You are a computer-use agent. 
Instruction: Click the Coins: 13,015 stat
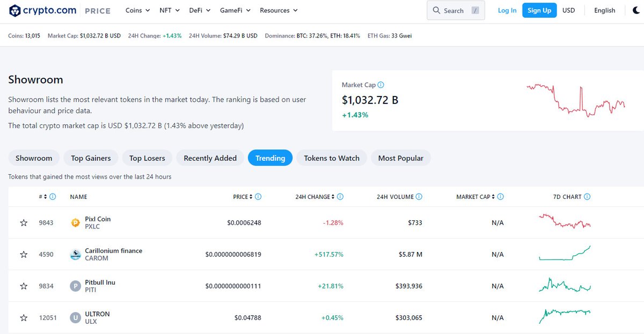tap(24, 36)
